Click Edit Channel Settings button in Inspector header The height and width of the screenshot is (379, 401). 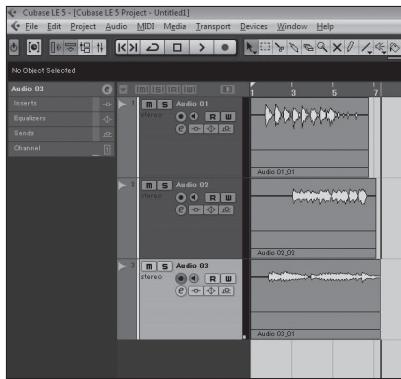pyautogui.click(x=107, y=89)
